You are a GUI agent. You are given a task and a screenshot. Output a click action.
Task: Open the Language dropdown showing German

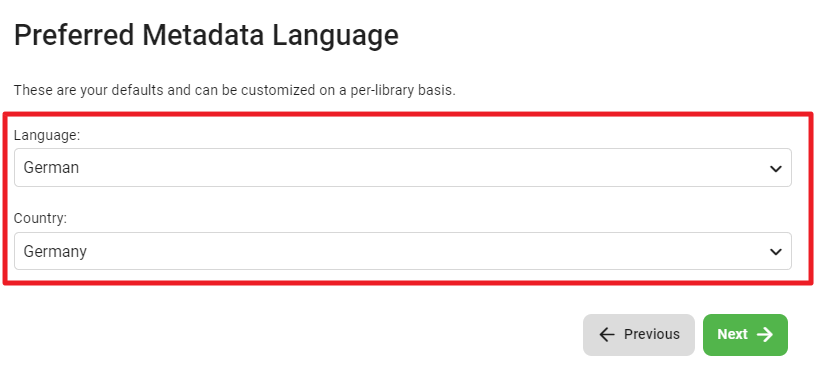(x=402, y=167)
